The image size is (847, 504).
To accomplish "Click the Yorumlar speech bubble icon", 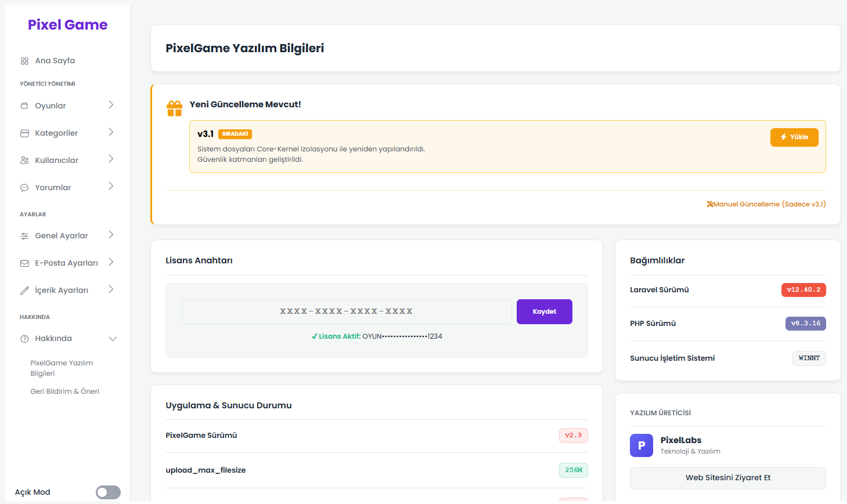I will point(24,188).
